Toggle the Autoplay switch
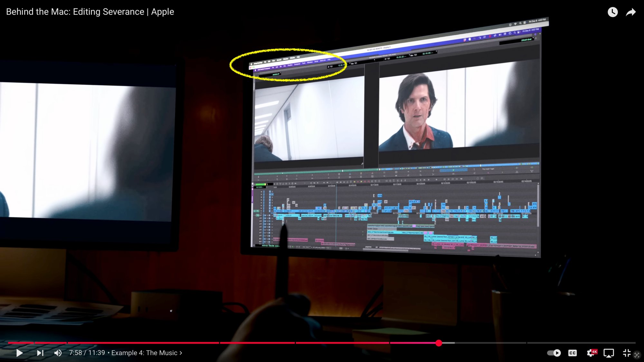The image size is (644, 362). (554, 353)
